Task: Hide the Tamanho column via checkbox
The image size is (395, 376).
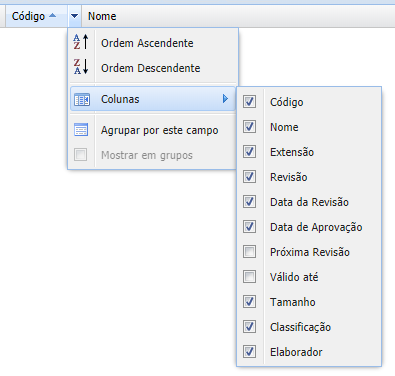Action: (x=249, y=302)
